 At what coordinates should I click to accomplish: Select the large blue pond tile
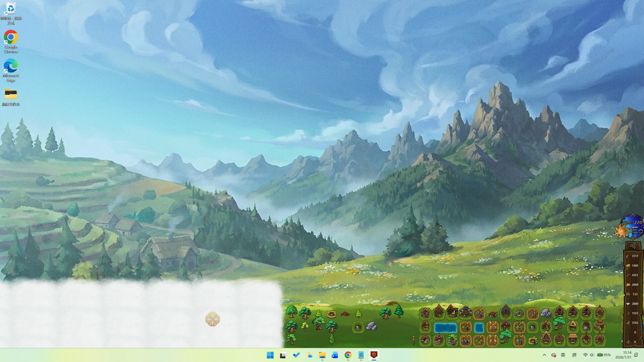coord(445,328)
